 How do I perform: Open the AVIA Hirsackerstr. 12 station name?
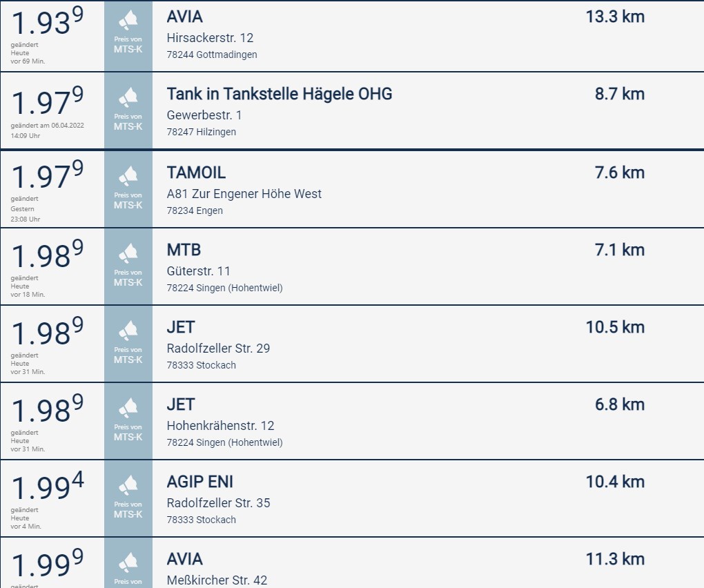point(184,17)
